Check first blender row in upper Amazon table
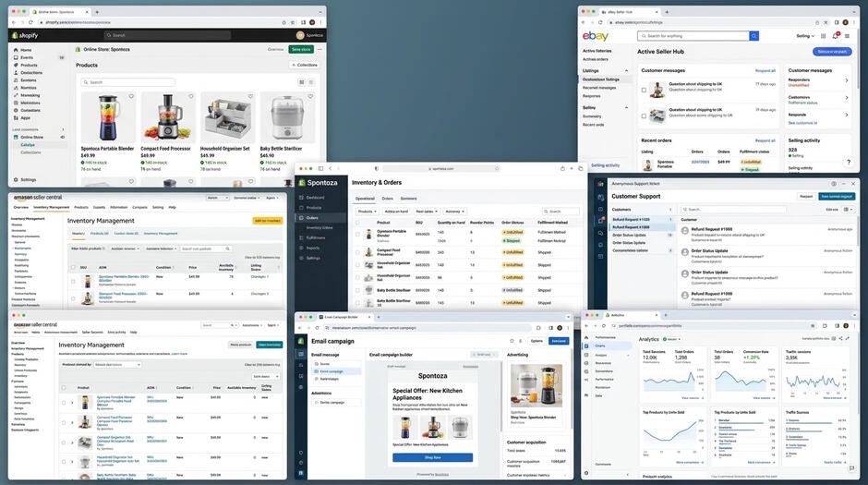The width and height of the screenshot is (868, 485). click(x=73, y=281)
